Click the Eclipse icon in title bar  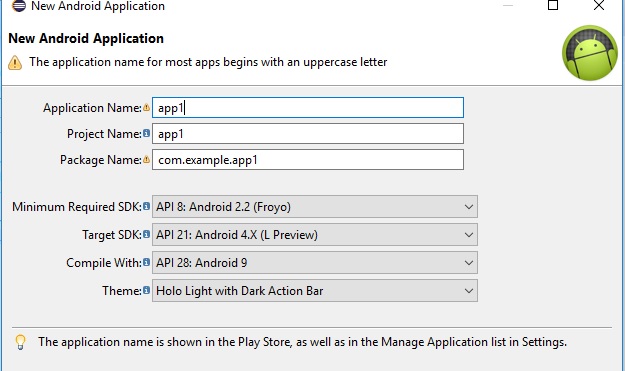point(19,6)
